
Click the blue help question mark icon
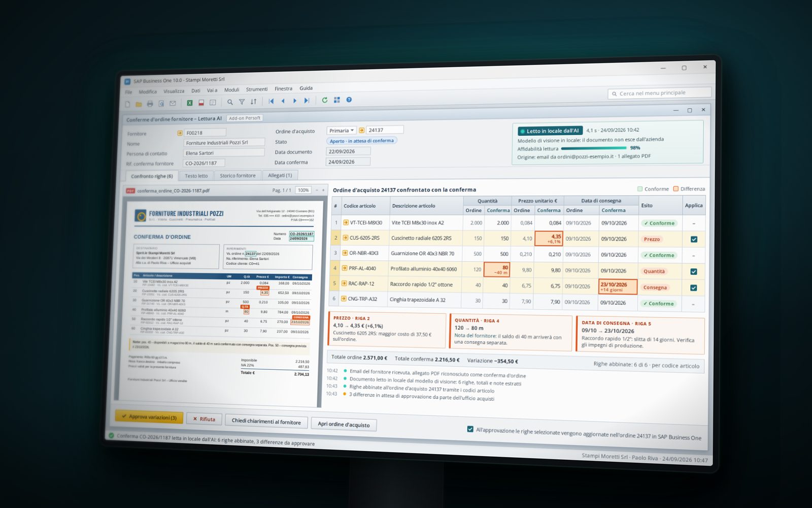(x=349, y=100)
